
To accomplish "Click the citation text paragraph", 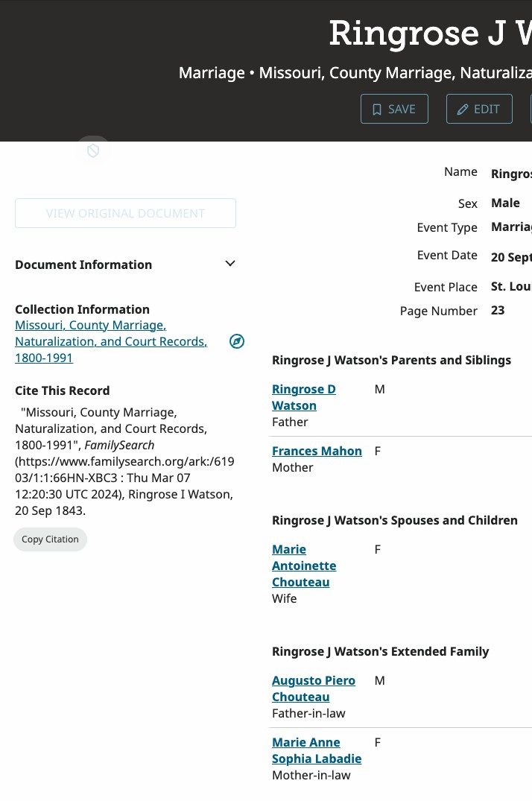I will click(124, 461).
